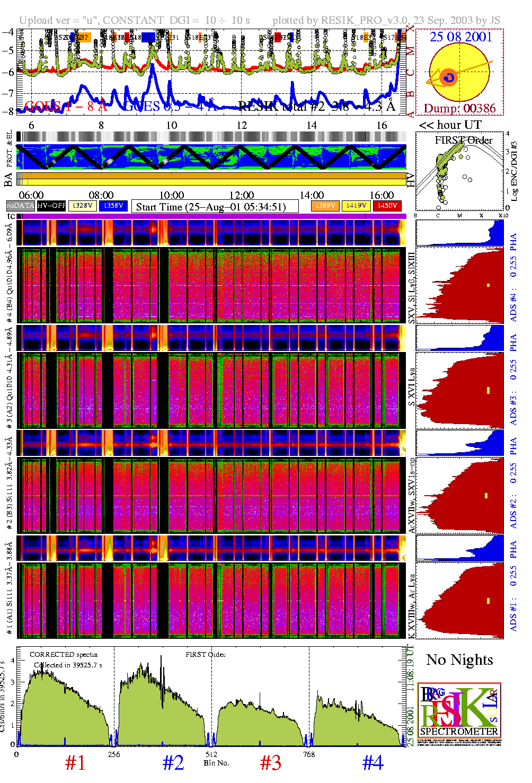Click the red #1 channel label below the spectra
Image resolution: width=532 pixels, height=783 pixels.
pyautogui.click(x=75, y=763)
